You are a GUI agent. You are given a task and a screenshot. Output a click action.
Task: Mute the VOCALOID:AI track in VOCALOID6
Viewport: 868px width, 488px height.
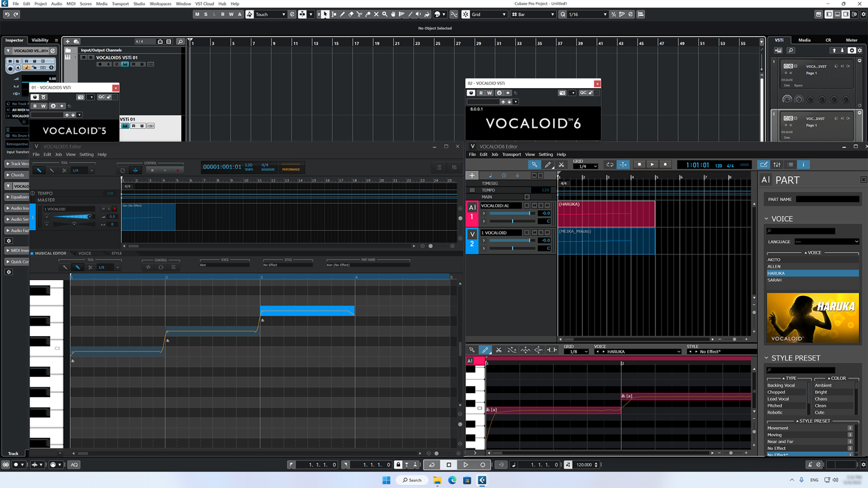535,206
